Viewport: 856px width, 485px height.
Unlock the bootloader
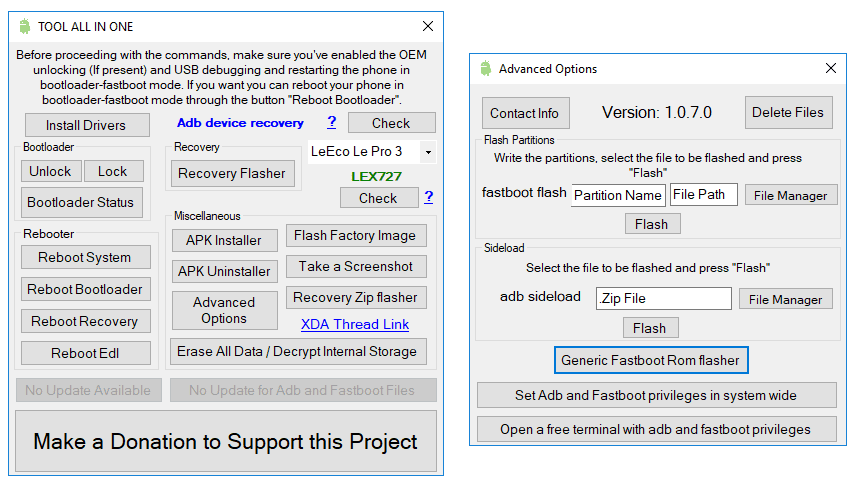pos(51,171)
